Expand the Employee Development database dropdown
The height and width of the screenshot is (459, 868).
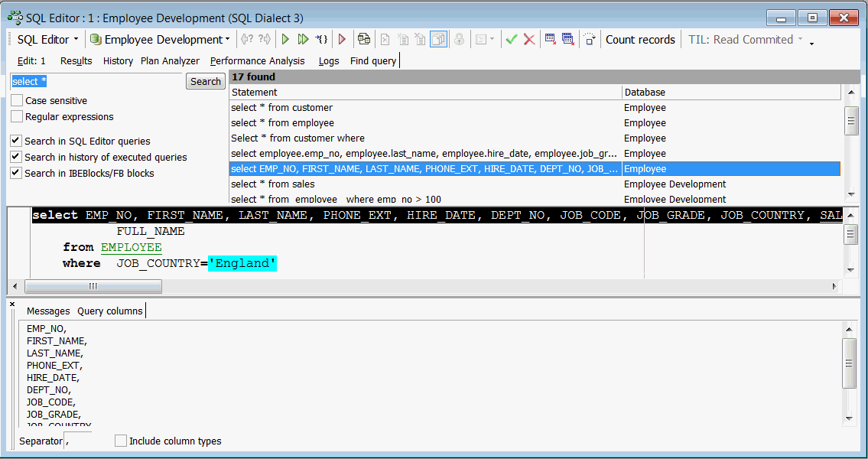coord(160,40)
